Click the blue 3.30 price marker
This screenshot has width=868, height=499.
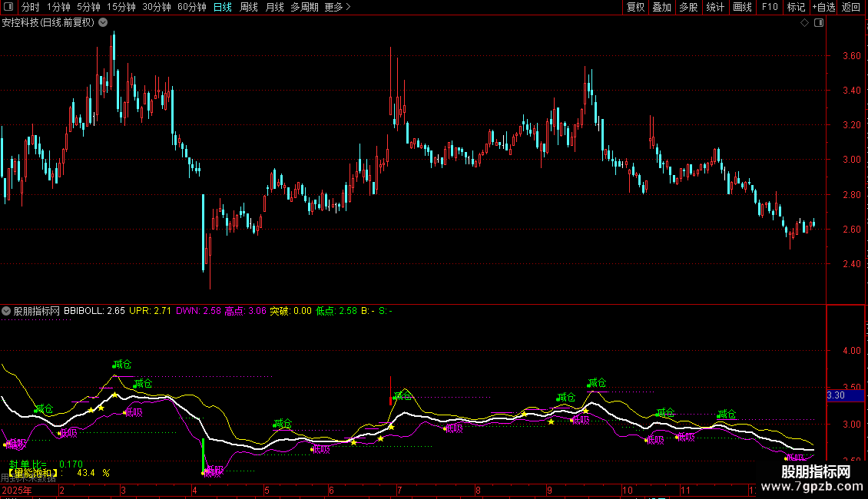click(836, 395)
